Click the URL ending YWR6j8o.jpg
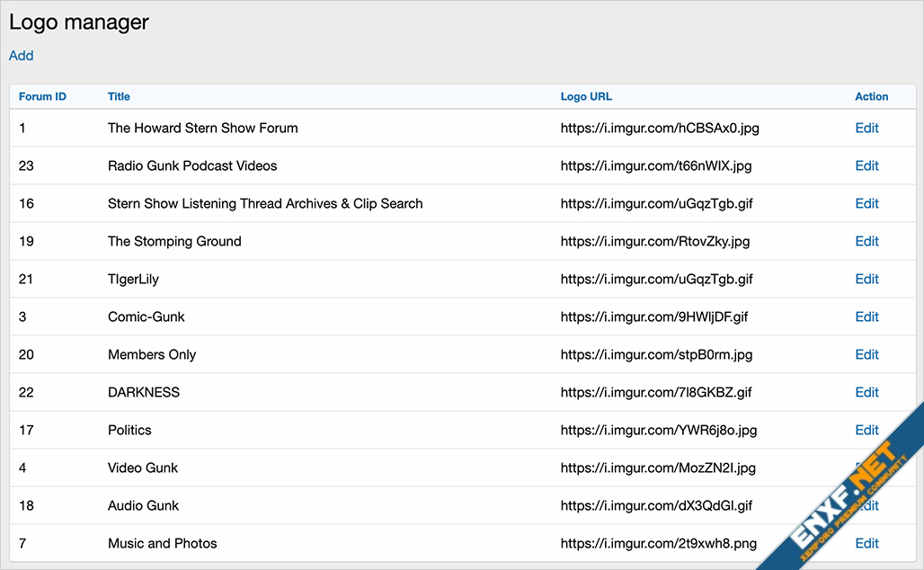This screenshot has width=924, height=570. click(x=659, y=430)
